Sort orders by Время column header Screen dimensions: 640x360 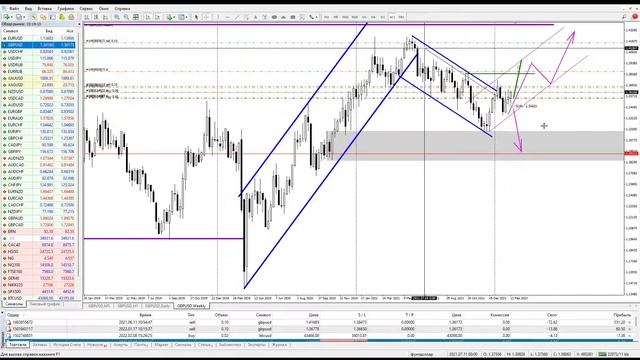tap(145, 315)
